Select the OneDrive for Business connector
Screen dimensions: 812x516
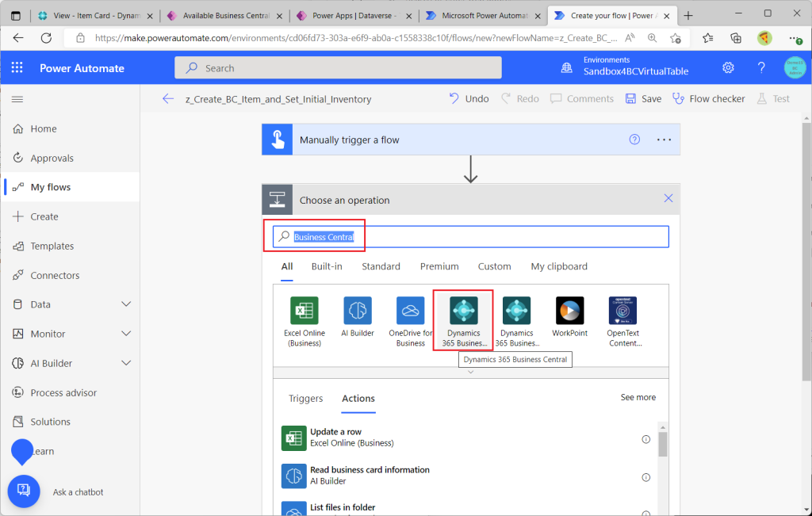point(410,321)
